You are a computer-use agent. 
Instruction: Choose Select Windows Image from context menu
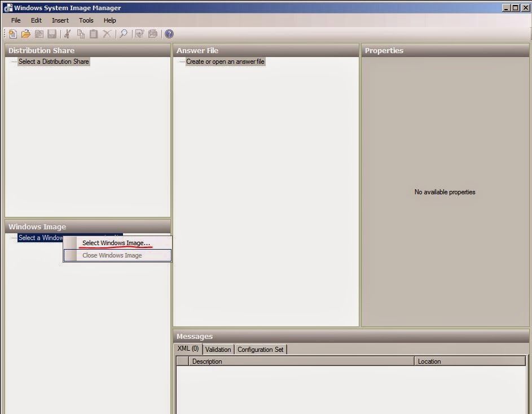point(117,243)
